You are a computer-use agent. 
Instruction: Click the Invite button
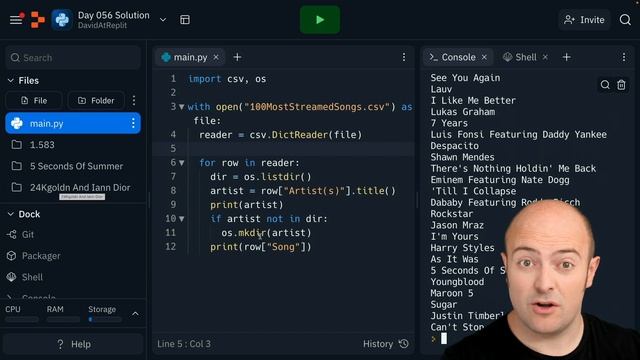pyautogui.click(x=584, y=20)
